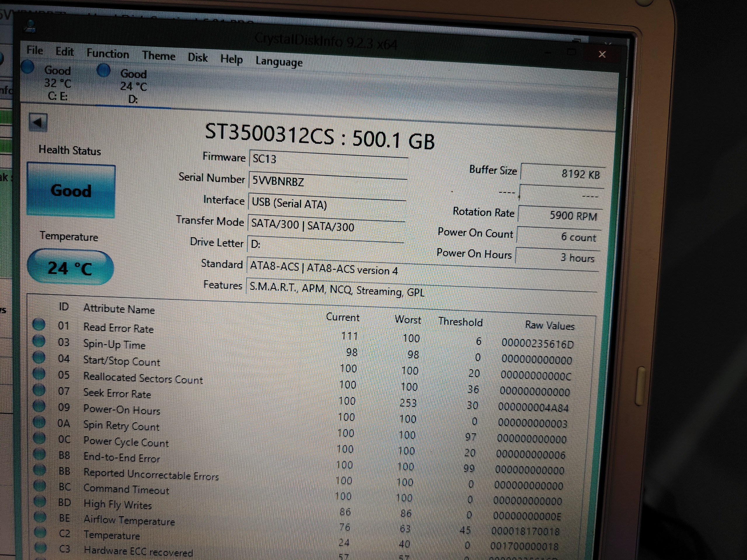Image resolution: width=747 pixels, height=560 pixels.
Task: Click the 24 °C temperature button
Action: pyautogui.click(x=70, y=268)
